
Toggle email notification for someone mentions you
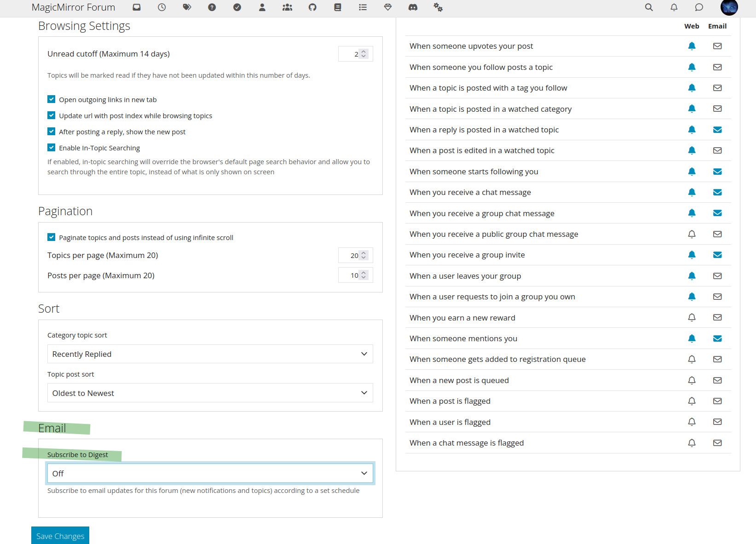[717, 338]
